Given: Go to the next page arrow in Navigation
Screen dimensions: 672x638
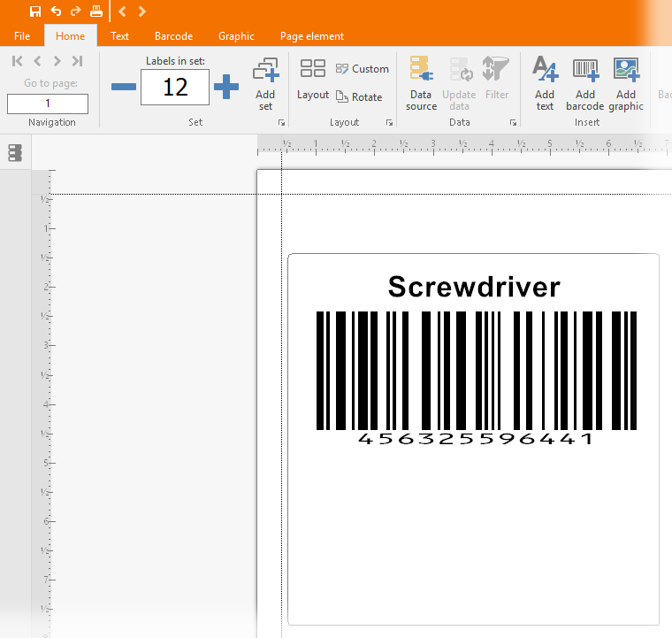Looking at the screenshot, I should (x=57, y=61).
